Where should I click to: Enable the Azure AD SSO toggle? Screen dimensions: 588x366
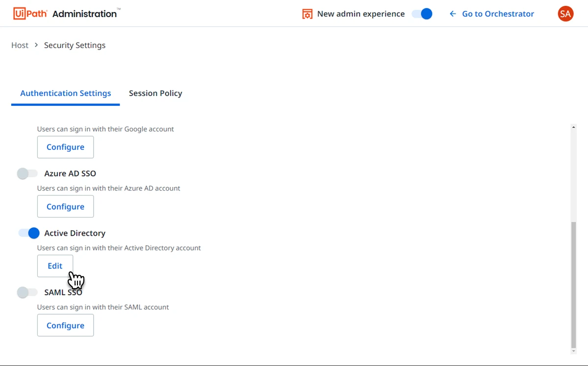[27, 173]
